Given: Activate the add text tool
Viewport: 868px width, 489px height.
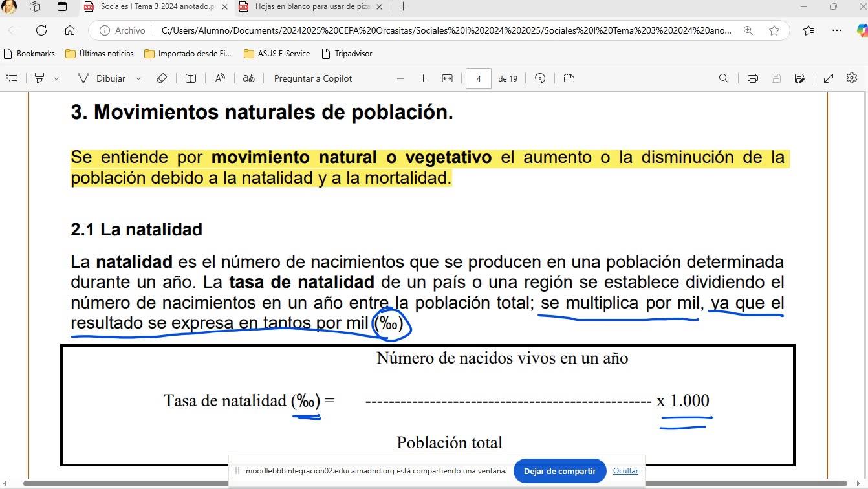Looking at the screenshot, I should (x=191, y=78).
